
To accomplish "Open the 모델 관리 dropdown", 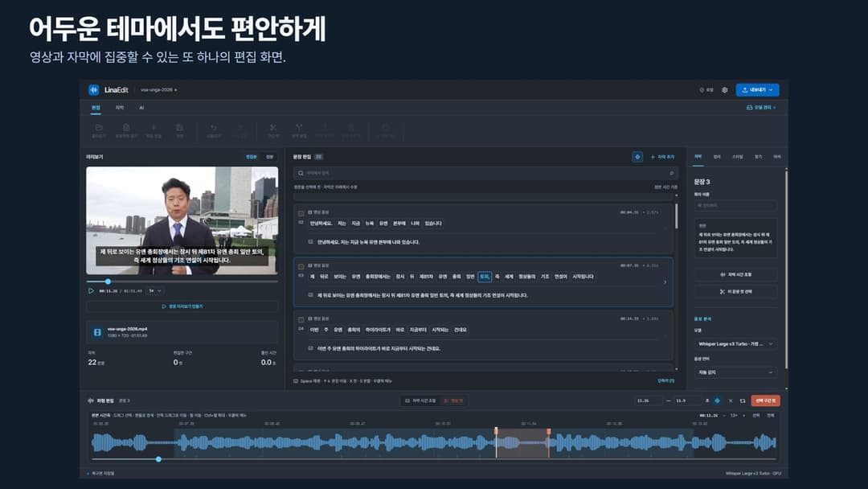I will pyautogui.click(x=761, y=108).
